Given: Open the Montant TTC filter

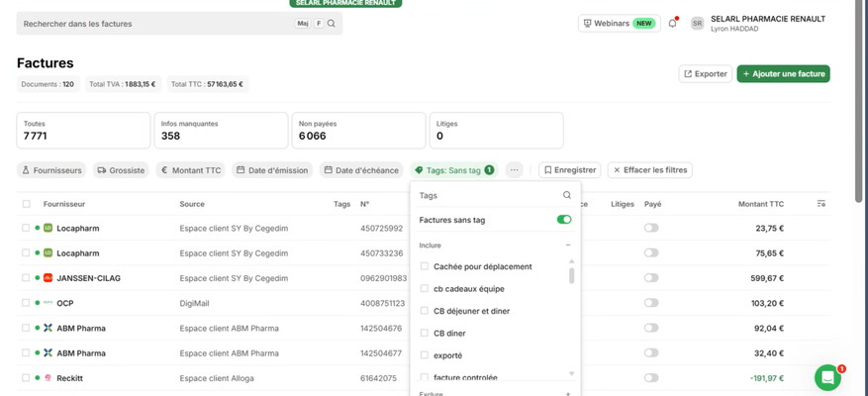Looking at the screenshot, I should [x=190, y=170].
